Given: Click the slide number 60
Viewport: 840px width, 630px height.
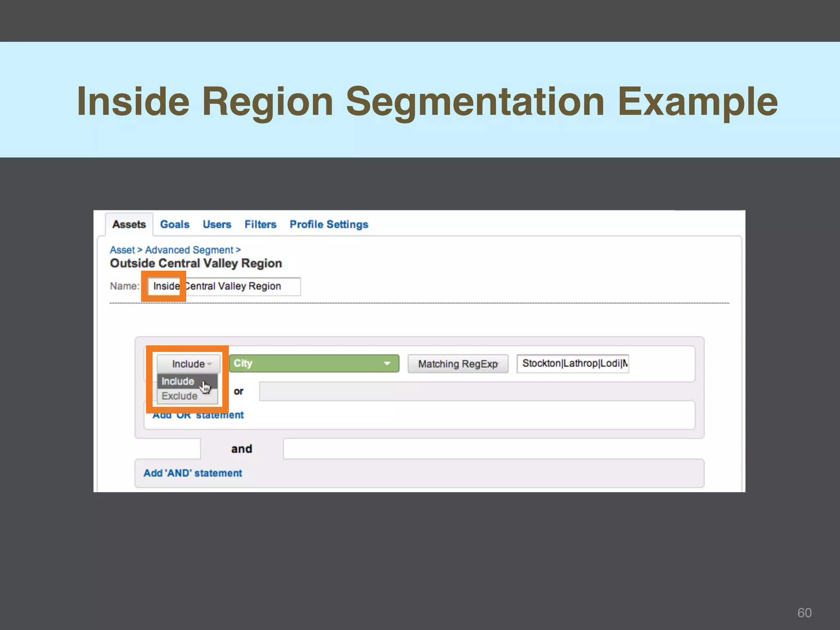Looking at the screenshot, I should [x=804, y=612].
